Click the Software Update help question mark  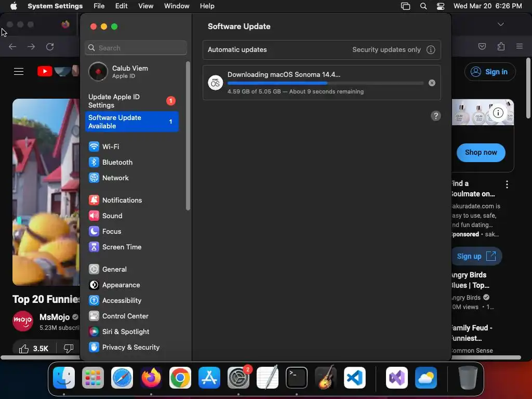[436, 116]
